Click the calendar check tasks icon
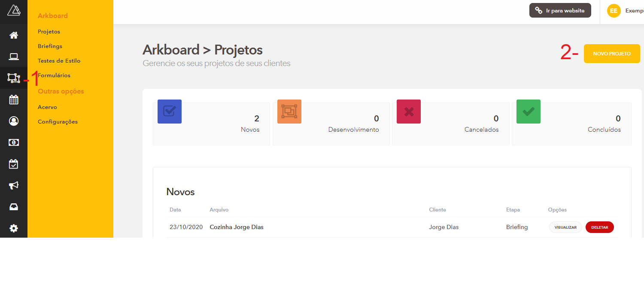Image resolution: width=644 pixels, height=296 pixels. [14, 164]
